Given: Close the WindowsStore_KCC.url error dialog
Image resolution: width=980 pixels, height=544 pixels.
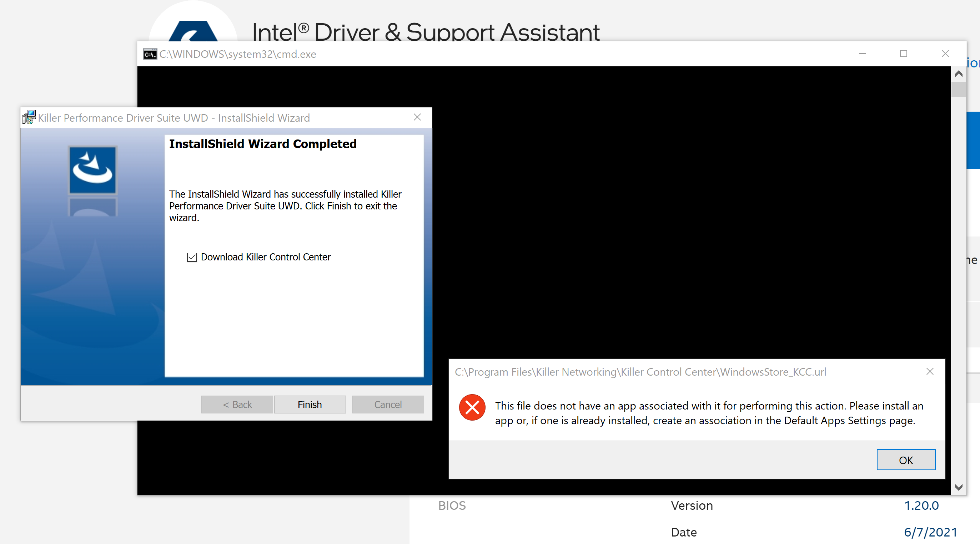Looking at the screenshot, I should pos(929,371).
